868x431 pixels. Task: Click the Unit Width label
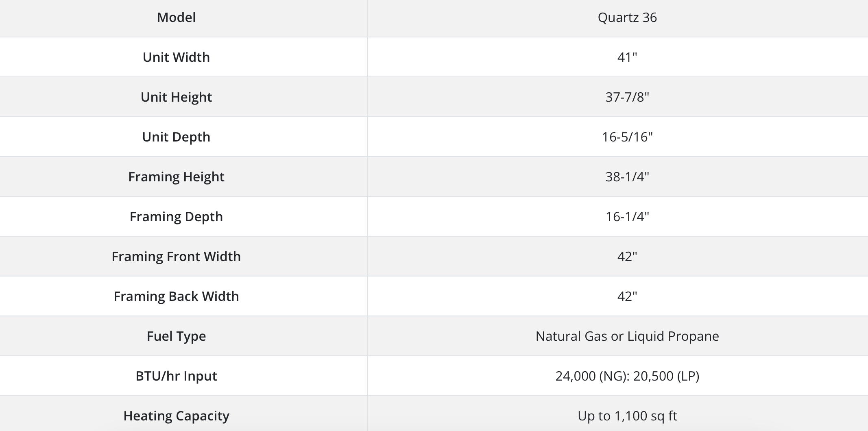pyautogui.click(x=176, y=57)
